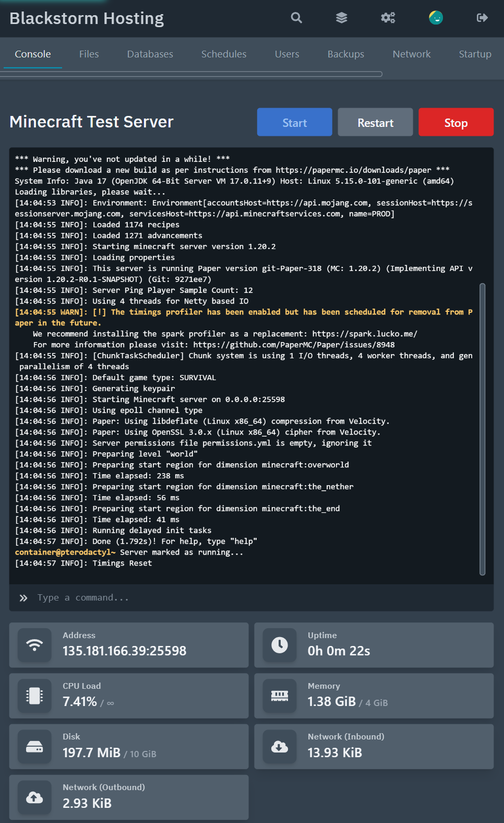Click the WiFi address icon
The width and height of the screenshot is (504, 823).
point(34,645)
